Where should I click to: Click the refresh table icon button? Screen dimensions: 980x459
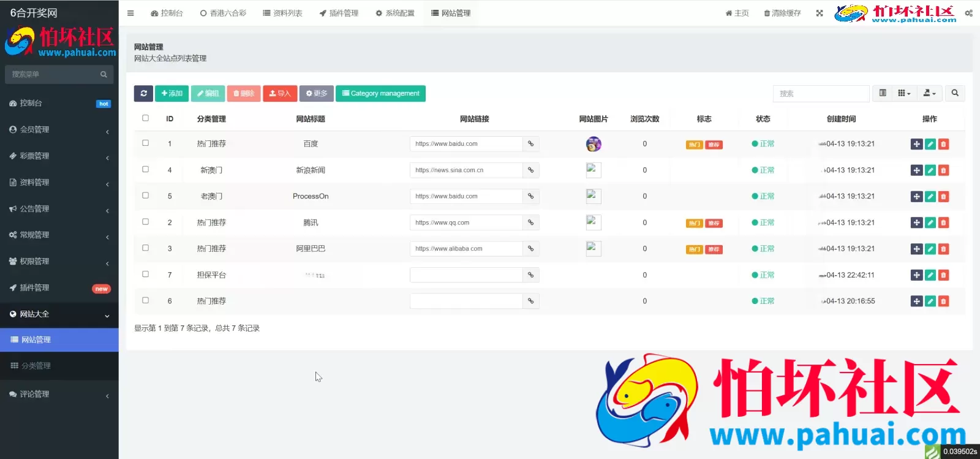coord(143,93)
